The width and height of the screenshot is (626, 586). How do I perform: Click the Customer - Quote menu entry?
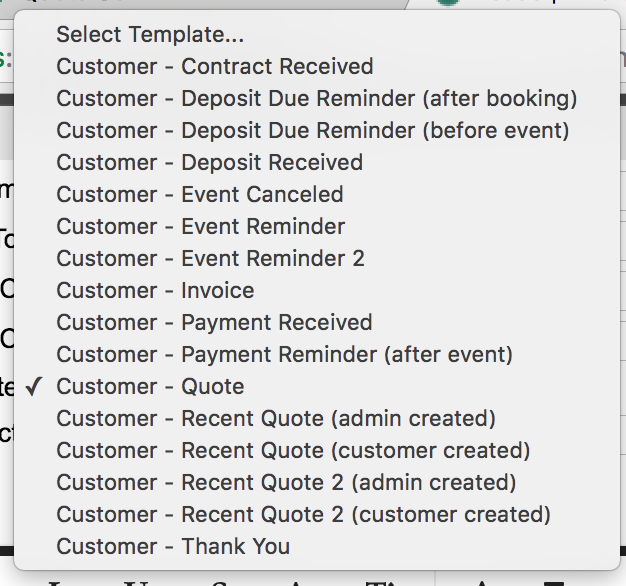pyautogui.click(x=150, y=387)
